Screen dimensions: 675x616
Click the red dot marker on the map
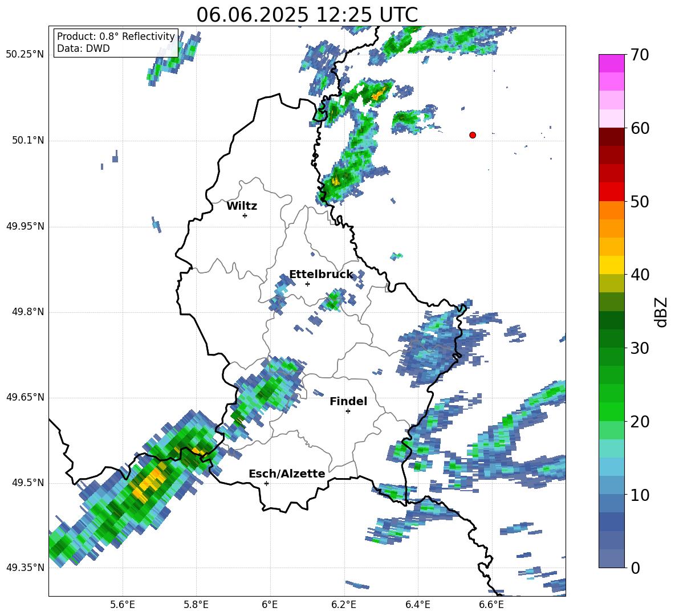pos(472,135)
